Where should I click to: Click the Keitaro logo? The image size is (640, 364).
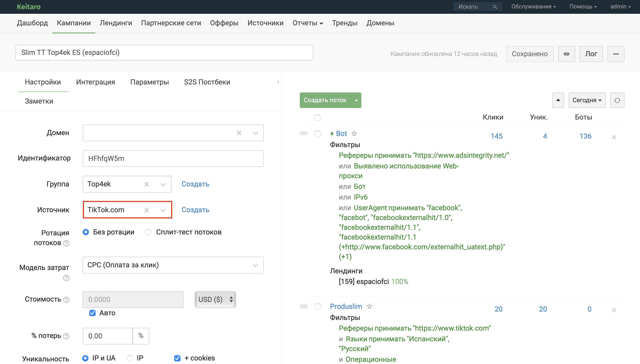pos(29,7)
